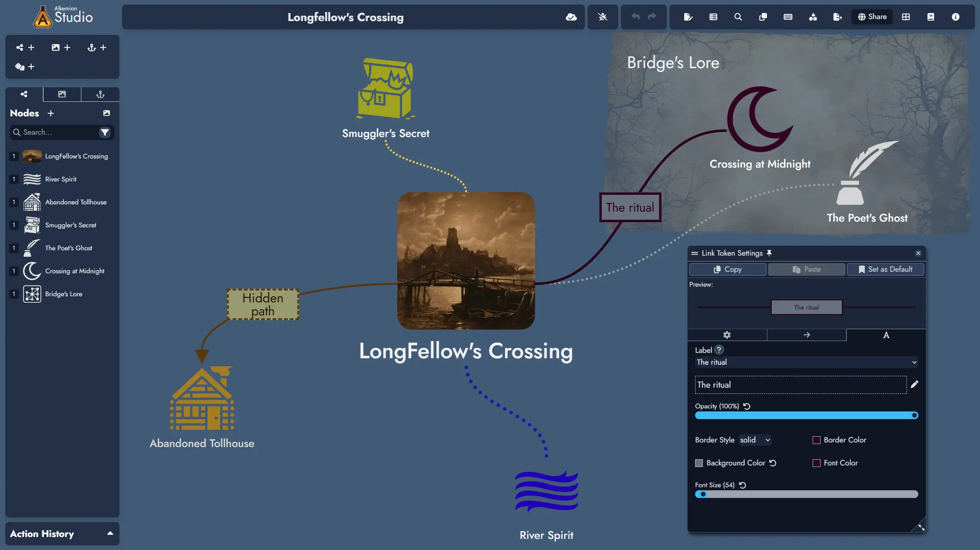980x550 pixels.
Task: Collapse the Action History panel
Action: click(x=110, y=533)
